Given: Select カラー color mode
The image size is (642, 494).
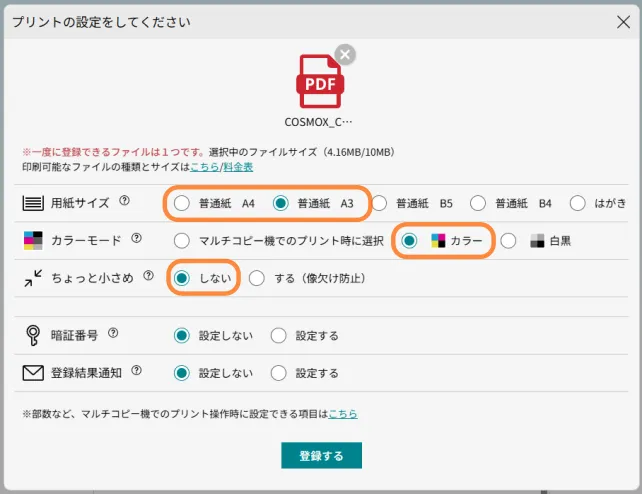Looking at the screenshot, I should point(409,240).
